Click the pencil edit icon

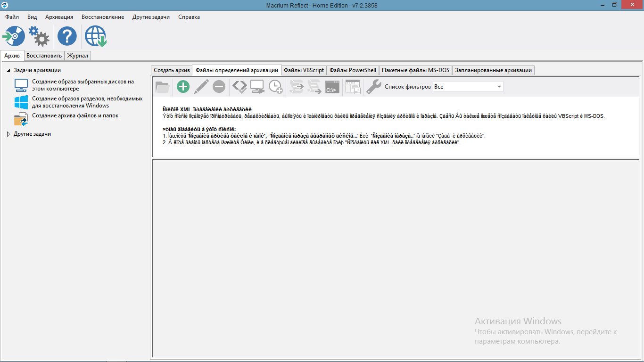[x=201, y=87]
